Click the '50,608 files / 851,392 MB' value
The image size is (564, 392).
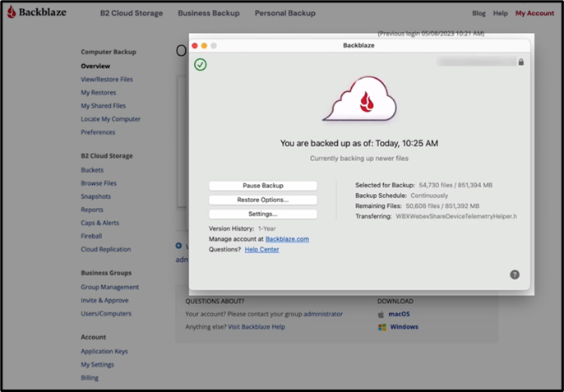click(442, 206)
